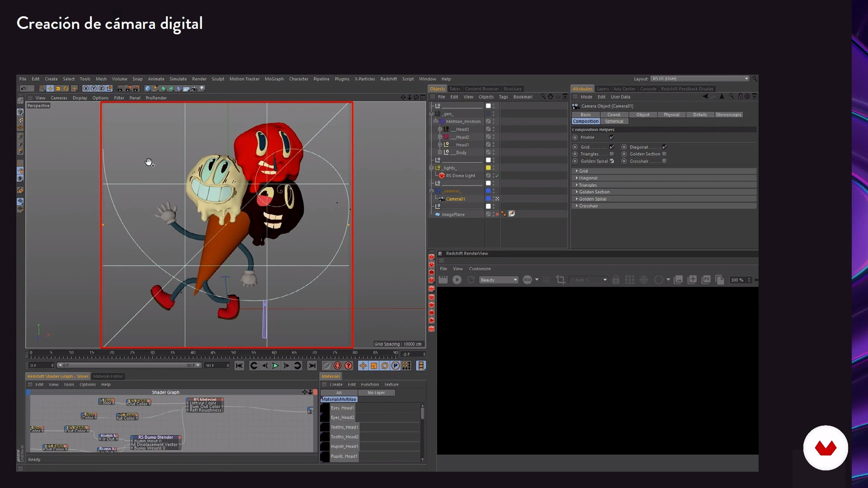Image resolution: width=868 pixels, height=488 pixels.
Task: Select the Move tool in top toolbar
Action: pyautogui.click(x=50, y=89)
